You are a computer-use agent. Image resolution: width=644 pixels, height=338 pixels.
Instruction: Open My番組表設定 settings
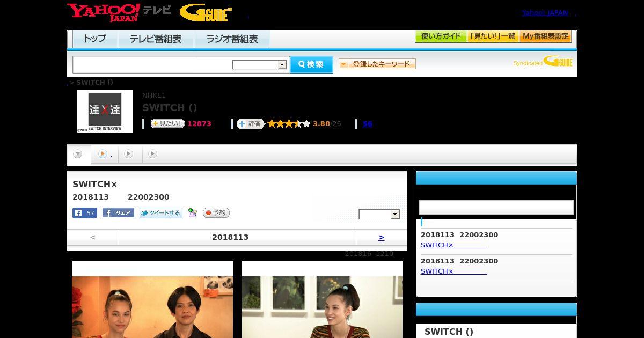(545, 36)
